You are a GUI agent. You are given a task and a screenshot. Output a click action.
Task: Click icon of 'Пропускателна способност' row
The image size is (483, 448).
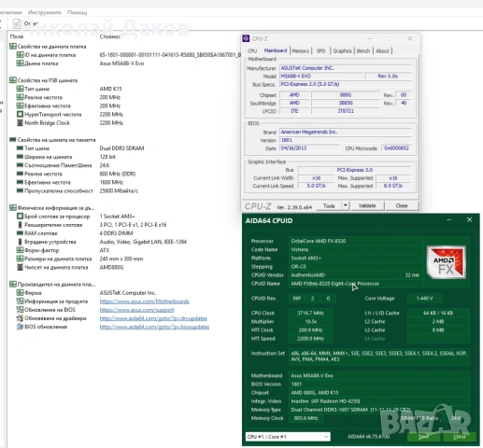coord(20,190)
